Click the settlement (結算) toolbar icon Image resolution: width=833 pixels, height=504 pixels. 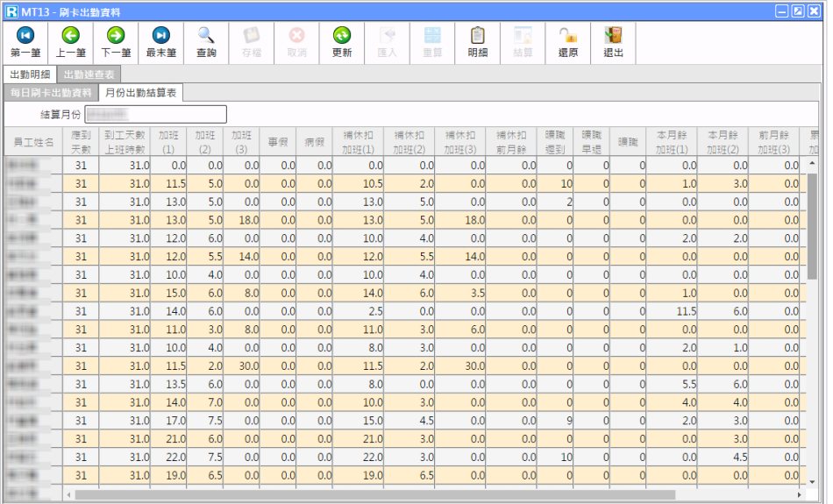click(523, 42)
